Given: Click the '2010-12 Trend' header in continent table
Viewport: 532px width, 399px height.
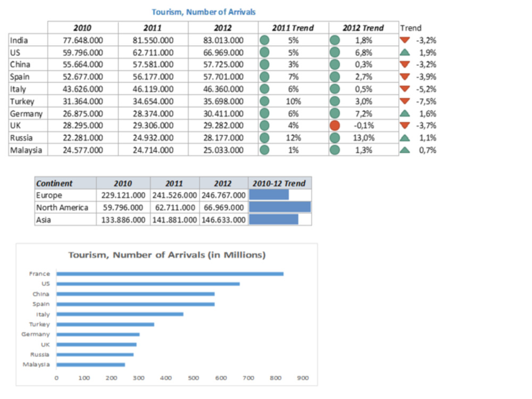Looking at the screenshot, I should coord(280,183).
